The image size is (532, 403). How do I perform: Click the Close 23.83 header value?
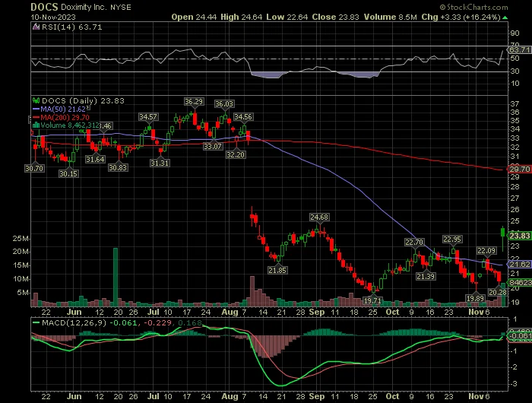coord(335,17)
